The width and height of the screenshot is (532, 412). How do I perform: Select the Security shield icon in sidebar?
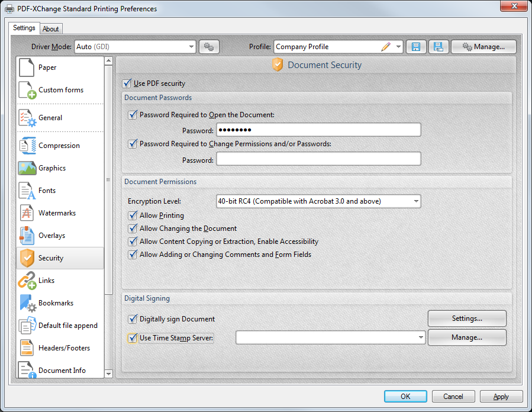27,258
